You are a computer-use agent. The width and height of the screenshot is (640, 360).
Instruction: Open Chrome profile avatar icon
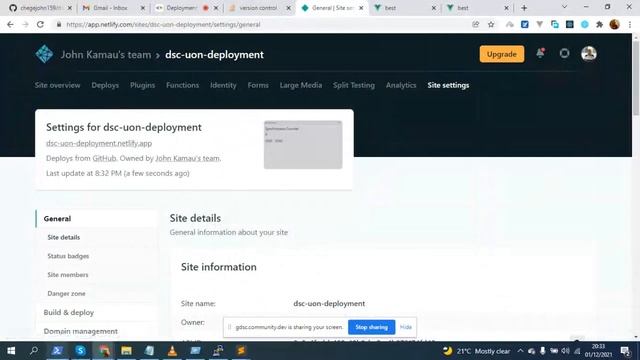pos(614,24)
